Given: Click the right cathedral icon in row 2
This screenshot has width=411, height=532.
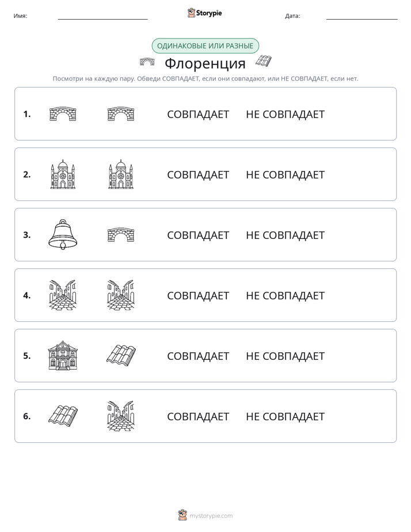Looking at the screenshot, I should point(121,174).
